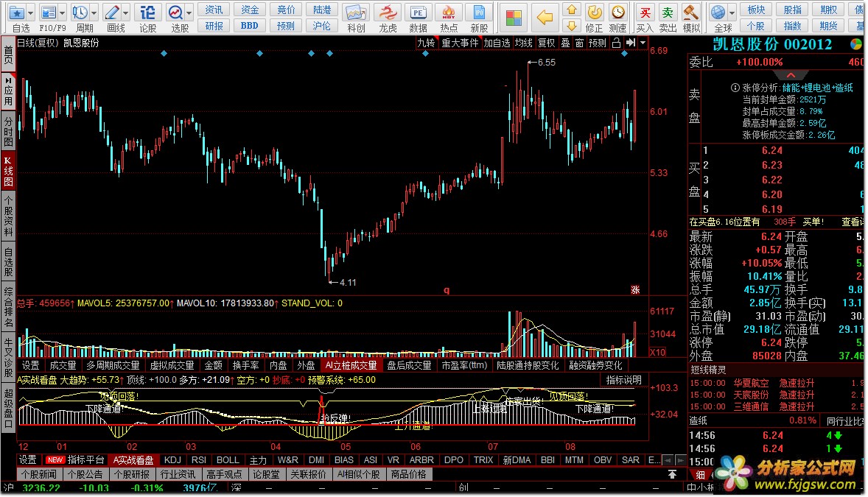Toggle 重大事件 major events display
This screenshot has height=497, width=868.
(x=460, y=43)
